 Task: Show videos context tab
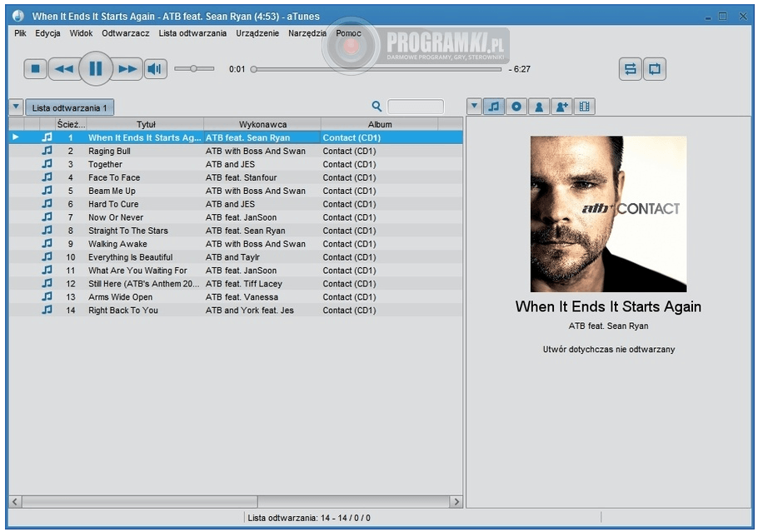[584, 107]
